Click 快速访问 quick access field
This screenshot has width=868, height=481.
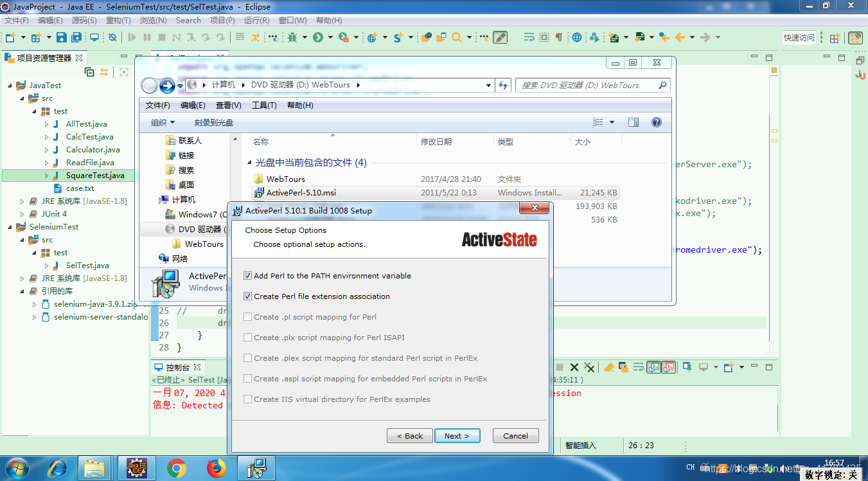pyautogui.click(x=799, y=38)
